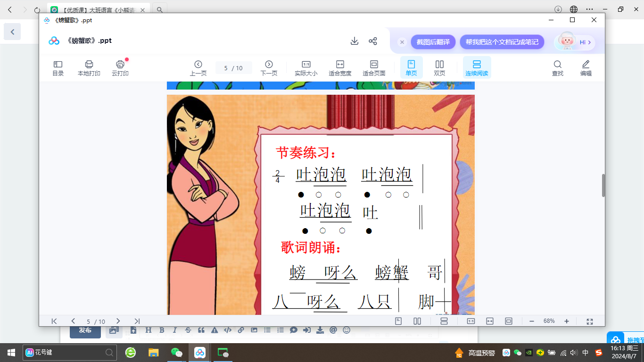Click 拖拽到 cloud widget at right edge
The image size is (644, 362).
[x=625, y=337]
